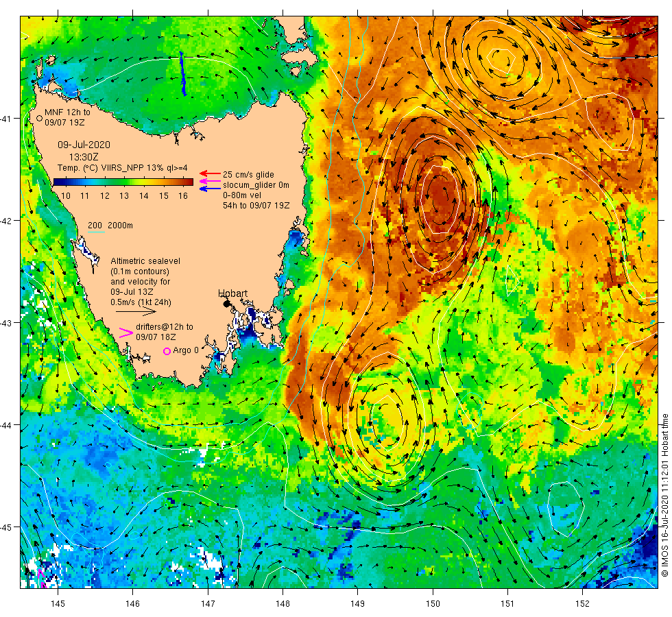Screen dimensions: 672x617
Task: Click the '25 cm/s glide' label
Action: [248, 175]
